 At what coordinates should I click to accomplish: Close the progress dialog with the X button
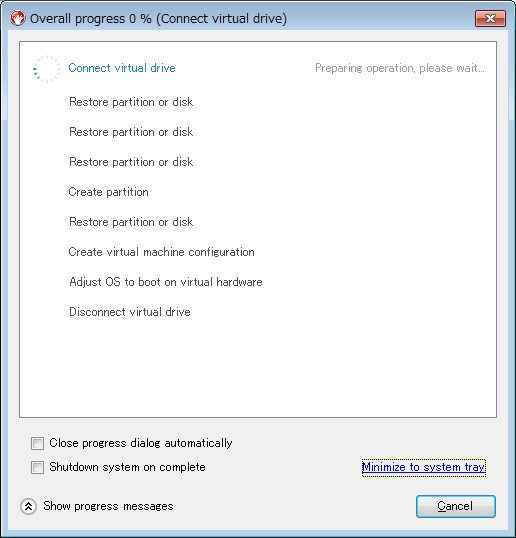pyautogui.click(x=490, y=18)
